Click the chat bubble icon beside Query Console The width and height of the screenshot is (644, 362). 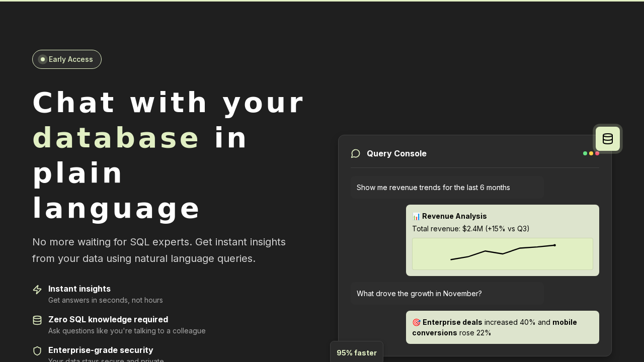pyautogui.click(x=356, y=153)
